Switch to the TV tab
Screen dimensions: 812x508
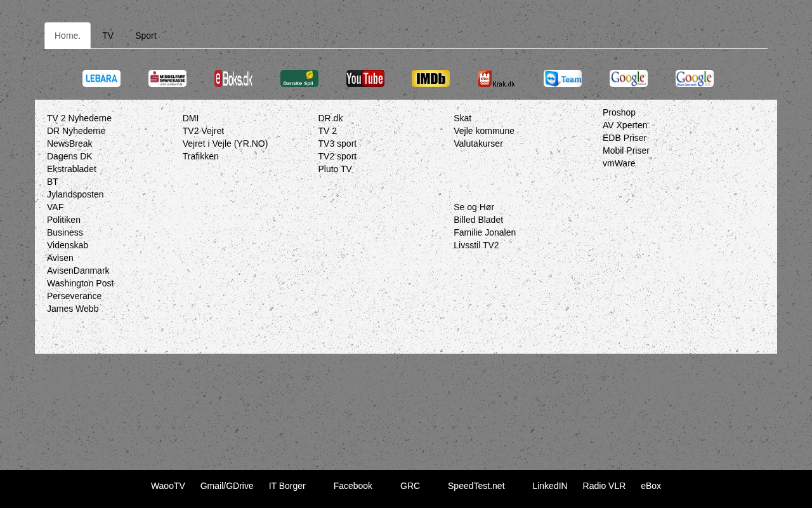point(108,36)
